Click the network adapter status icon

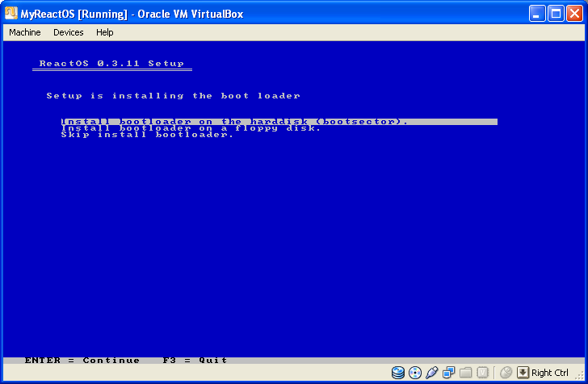coord(448,373)
